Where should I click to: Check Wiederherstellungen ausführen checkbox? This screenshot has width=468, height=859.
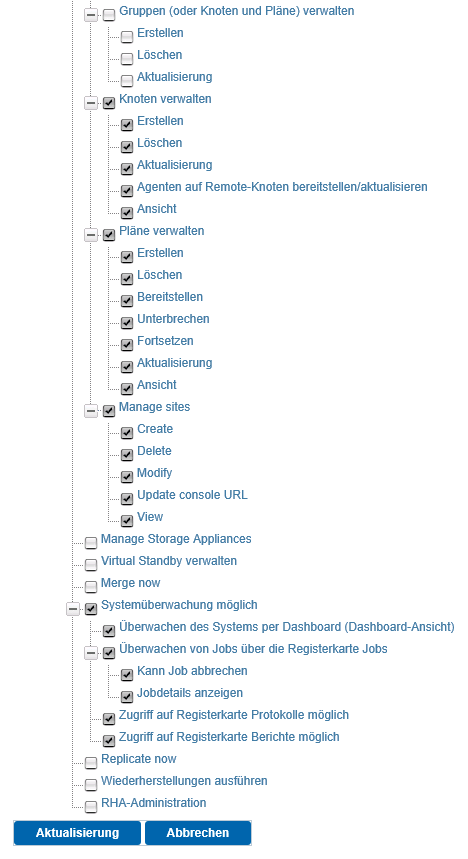click(x=91, y=784)
